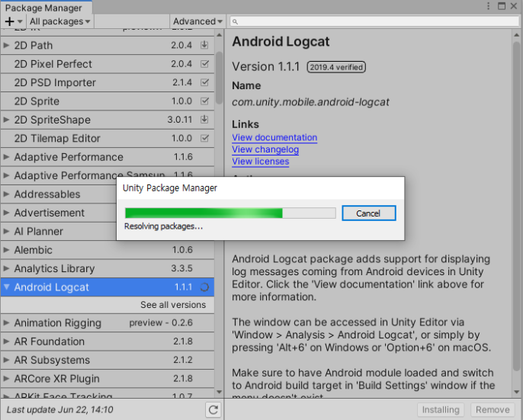Click the Installing button
Image resolution: width=523 pixels, height=420 pixels.
[x=441, y=409]
